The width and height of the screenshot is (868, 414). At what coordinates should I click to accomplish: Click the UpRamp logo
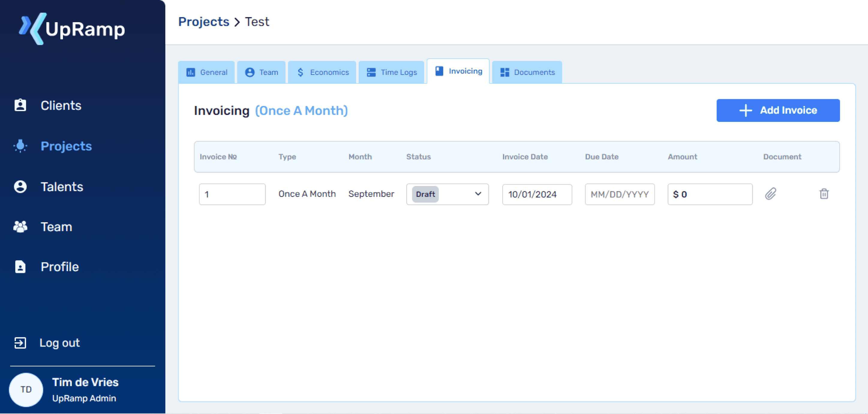click(x=71, y=29)
